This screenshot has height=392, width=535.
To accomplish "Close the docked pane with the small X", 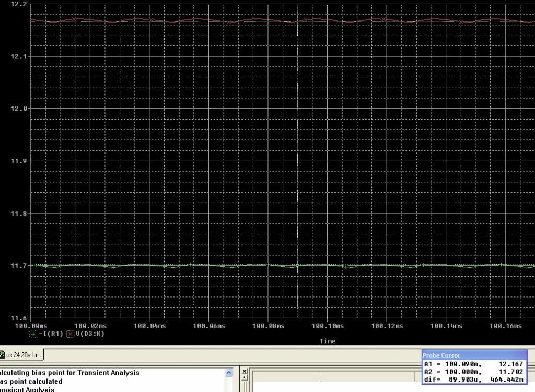I will click(x=245, y=372).
